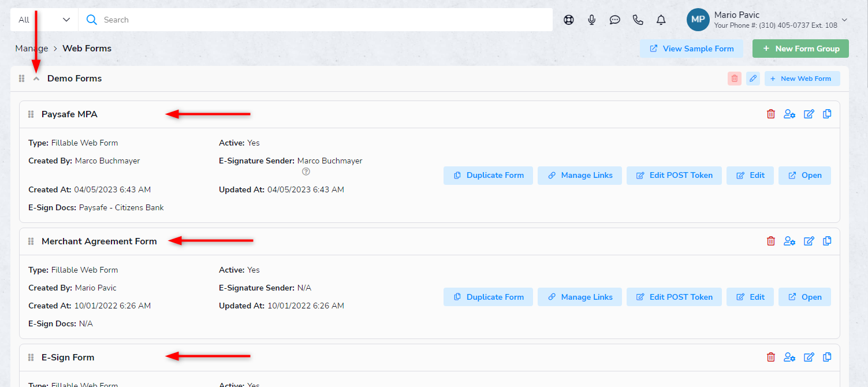This screenshot has height=387, width=868.
Task: Go to Manage breadcrumb
Action: tap(32, 49)
